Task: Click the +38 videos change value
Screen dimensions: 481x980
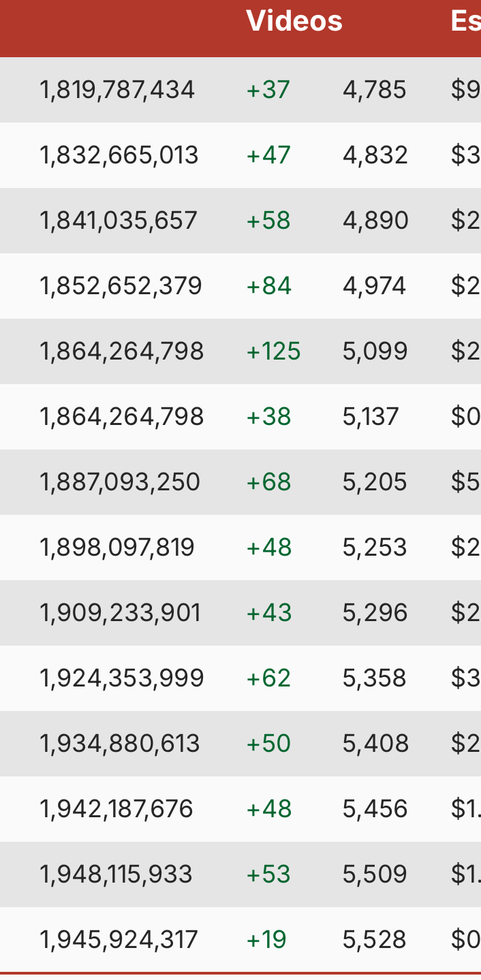Action: (268, 417)
